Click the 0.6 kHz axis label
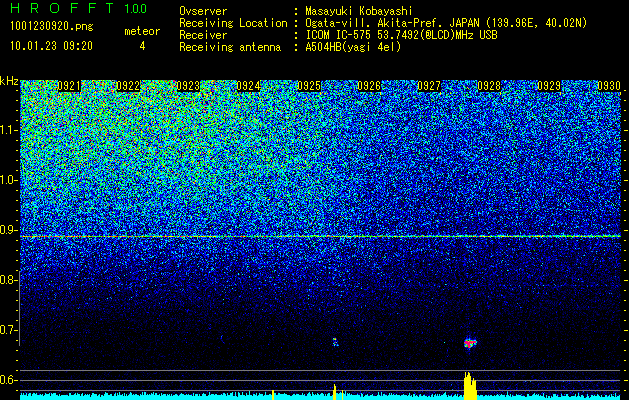Screen dimensions: 629x400 tap(8, 380)
